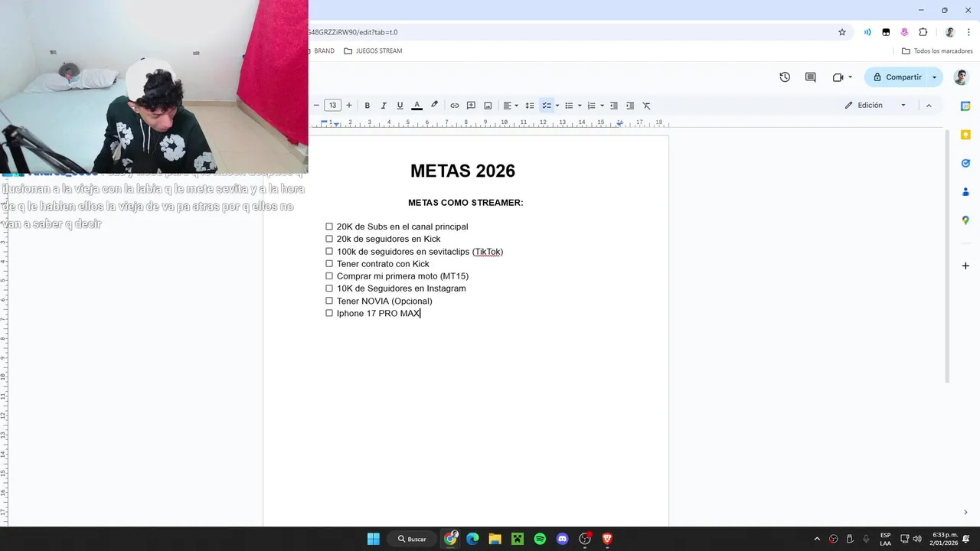
Task: Decrease the font size with minus
Action: [316, 106]
